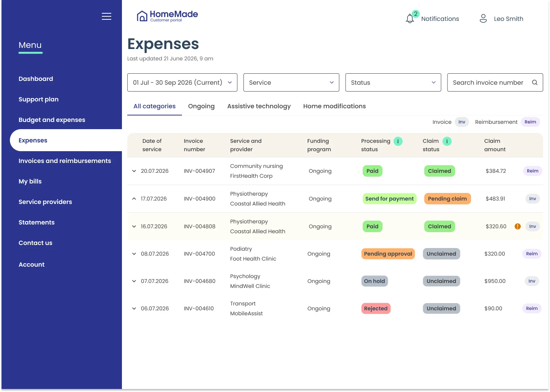Show Processing status info icon

398,141
